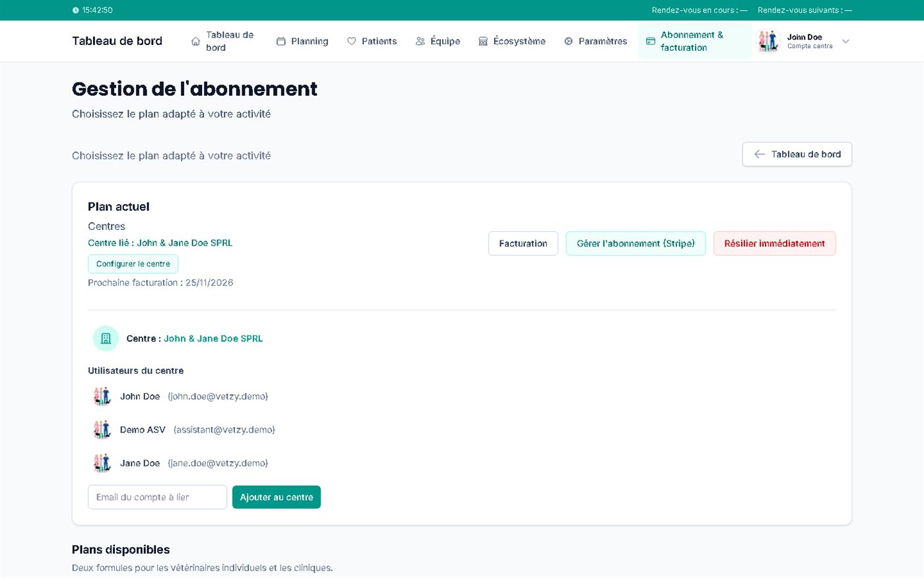
Task: Click the Utilisateurs du centre label
Action: [x=136, y=371]
